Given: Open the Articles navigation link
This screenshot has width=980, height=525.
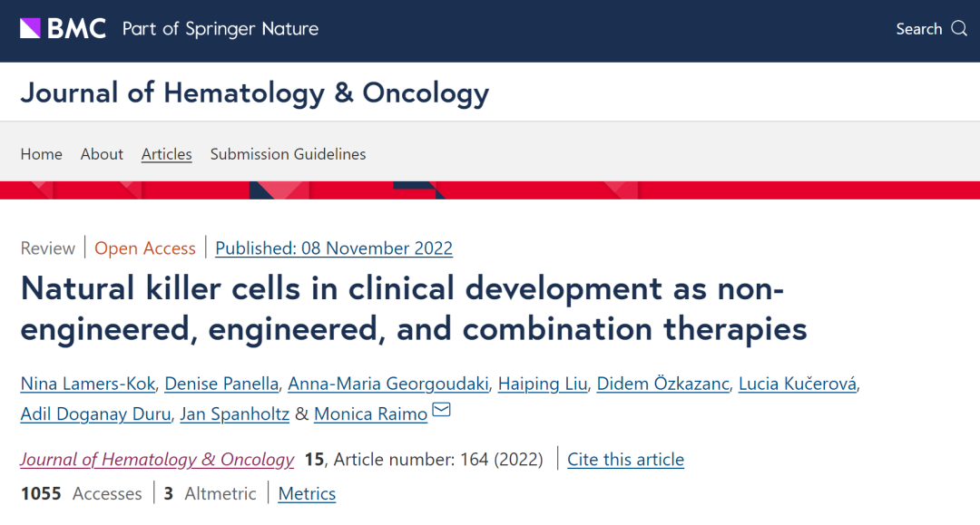Looking at the screenshot, I should point(166,154).
